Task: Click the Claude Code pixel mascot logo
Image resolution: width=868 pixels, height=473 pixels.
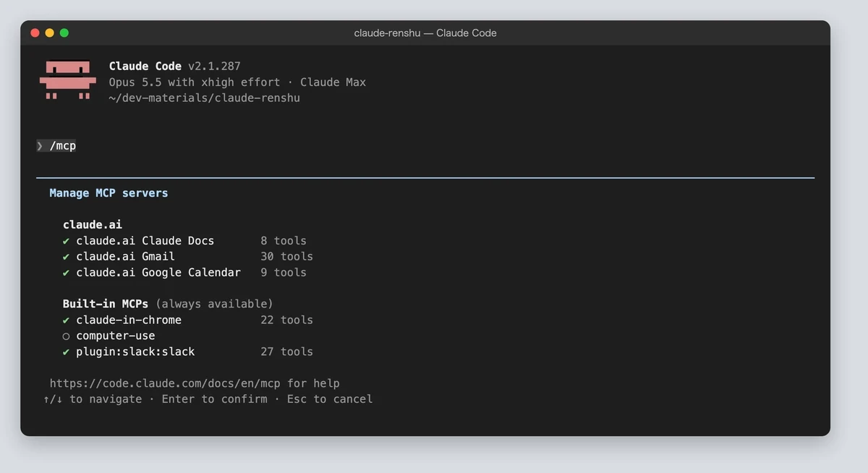Action: click(x=68, y=80)
